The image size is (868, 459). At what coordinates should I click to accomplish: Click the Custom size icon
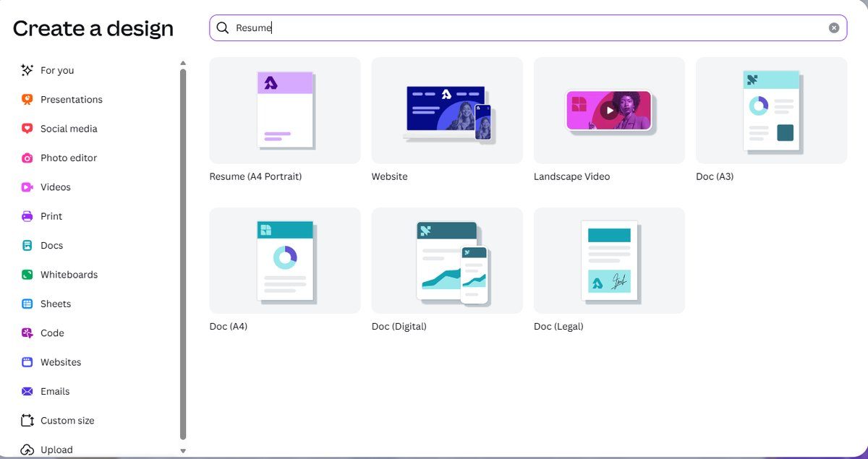[x=27, y=421]
